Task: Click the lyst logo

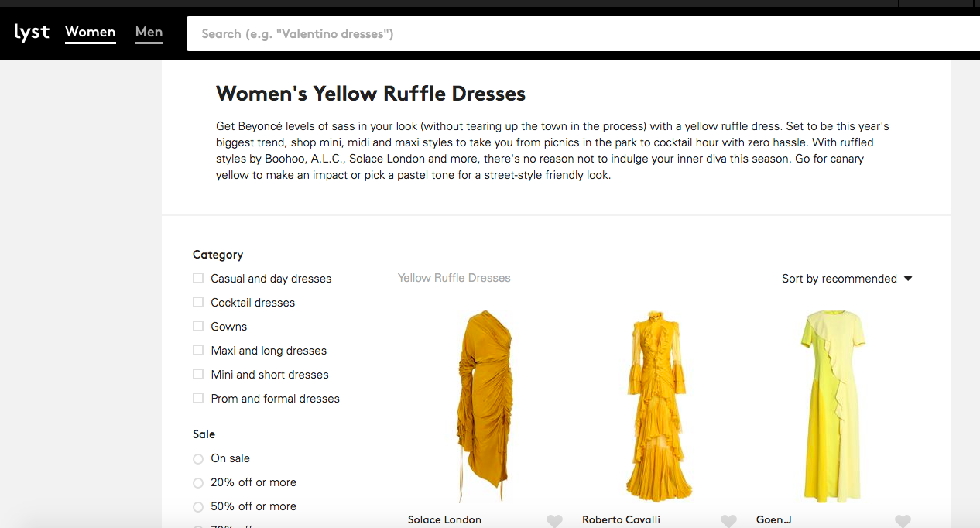Action: [32, 33]
